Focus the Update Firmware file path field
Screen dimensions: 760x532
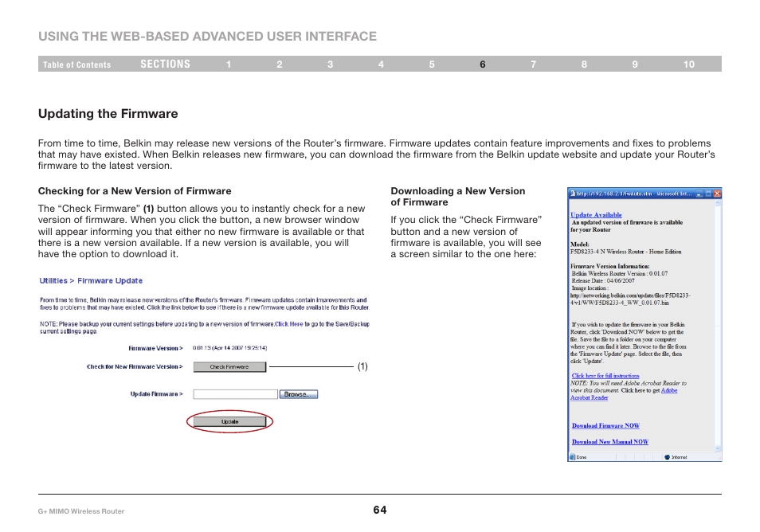[236, 394]
